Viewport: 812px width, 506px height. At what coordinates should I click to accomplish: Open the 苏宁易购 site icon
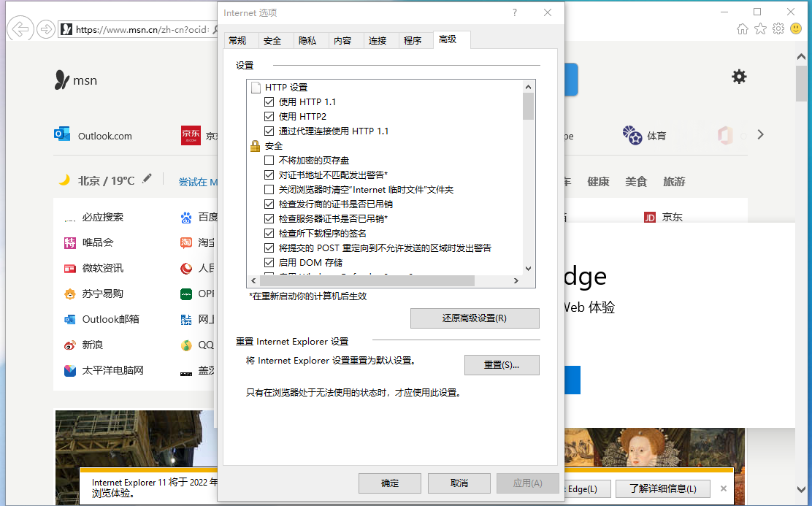[70, 294]
